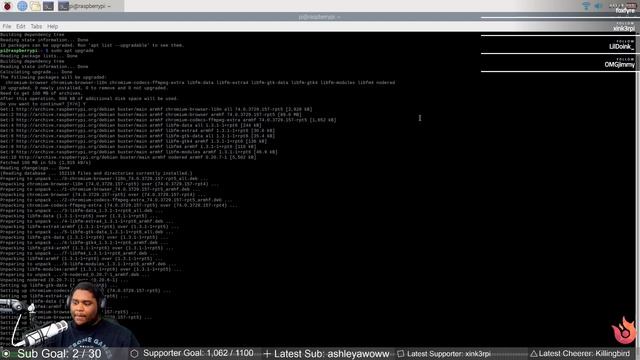
Task: Launch a new terminal from the panel launcher
Action: [49, 6]
